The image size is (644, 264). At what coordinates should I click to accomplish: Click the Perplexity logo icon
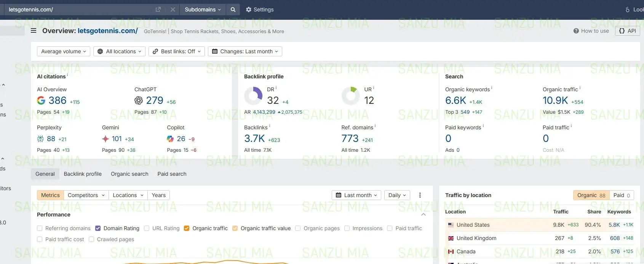tap(40, 139)
